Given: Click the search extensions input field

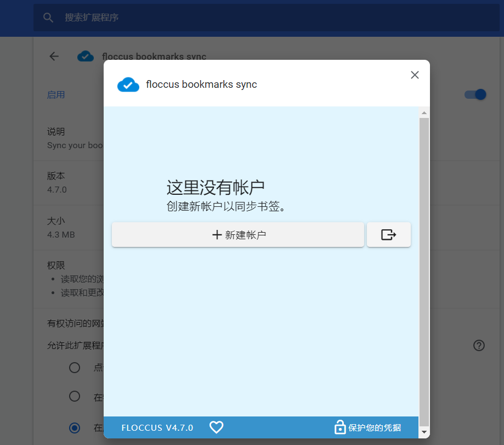Looking at the screenshot, I should point(266,18).
